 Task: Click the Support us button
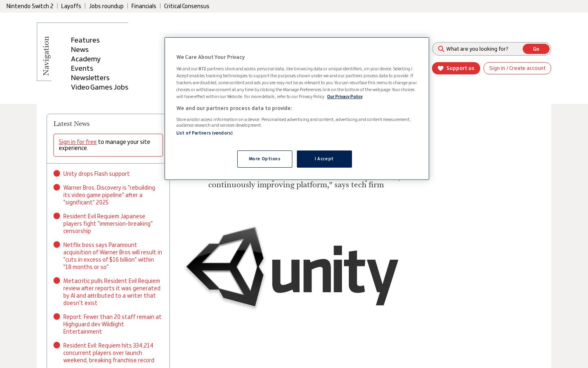point(456,68)
